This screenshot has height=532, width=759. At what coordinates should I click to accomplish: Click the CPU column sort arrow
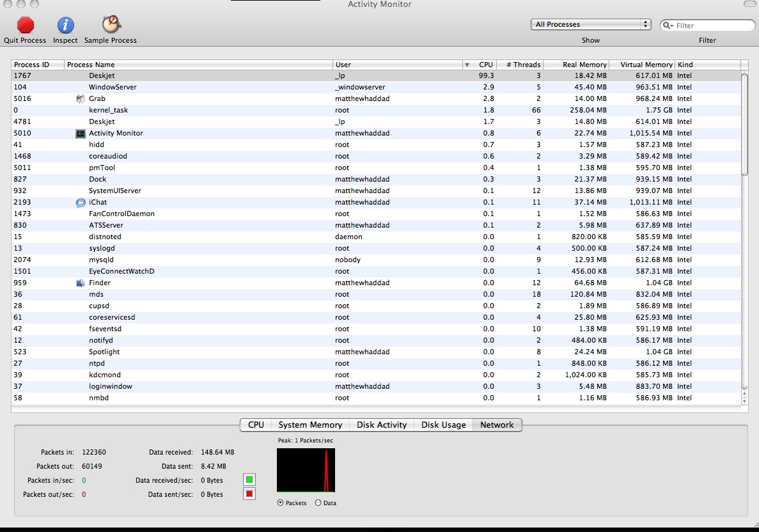467,65
